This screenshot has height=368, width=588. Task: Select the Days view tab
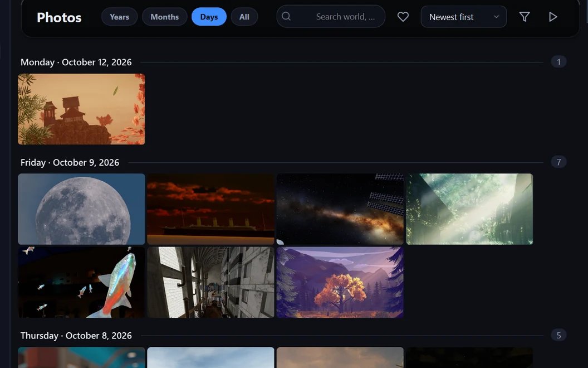209,17
